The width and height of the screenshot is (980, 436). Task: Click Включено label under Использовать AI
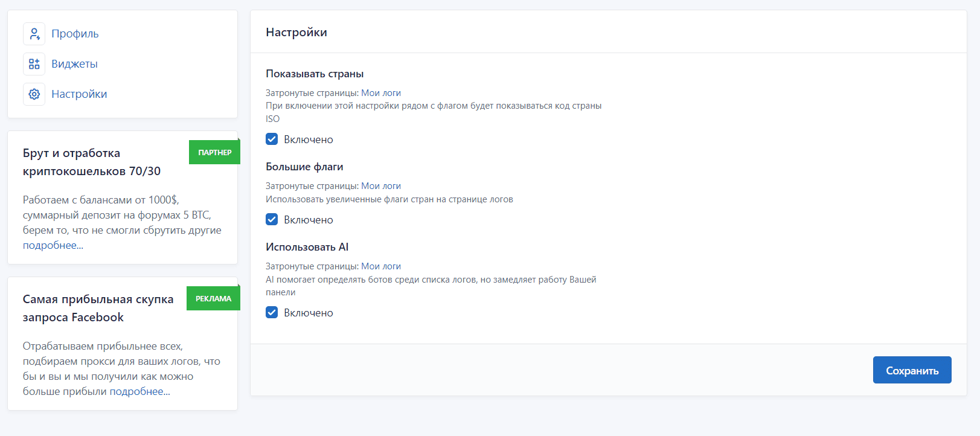point(309,313)
